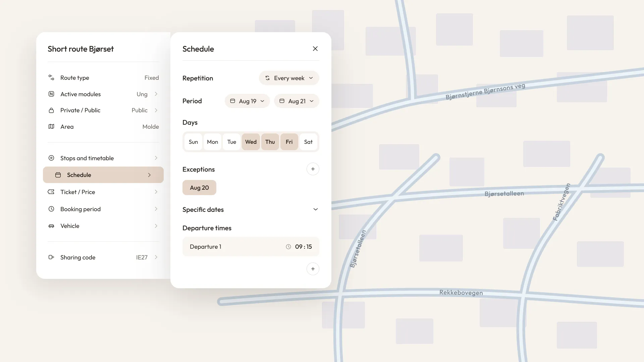Click the Private / Public row label
644x362 pixels.
(x=80, y=110)
